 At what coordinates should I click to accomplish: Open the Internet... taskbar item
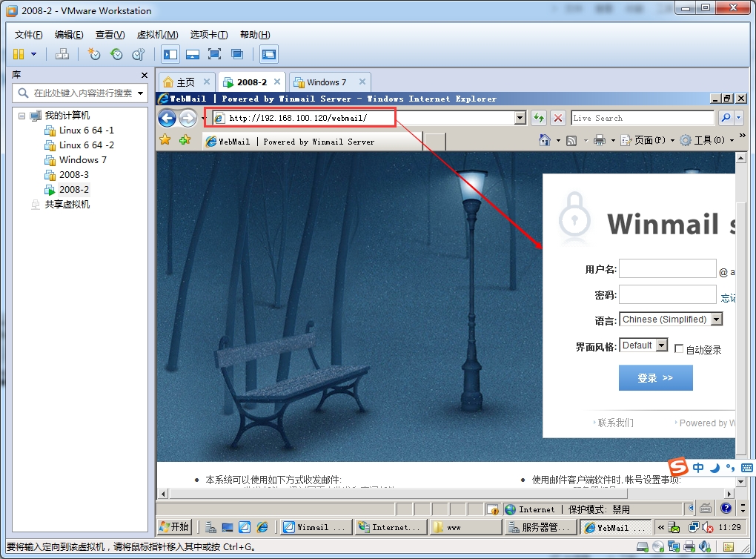[391, 527]
